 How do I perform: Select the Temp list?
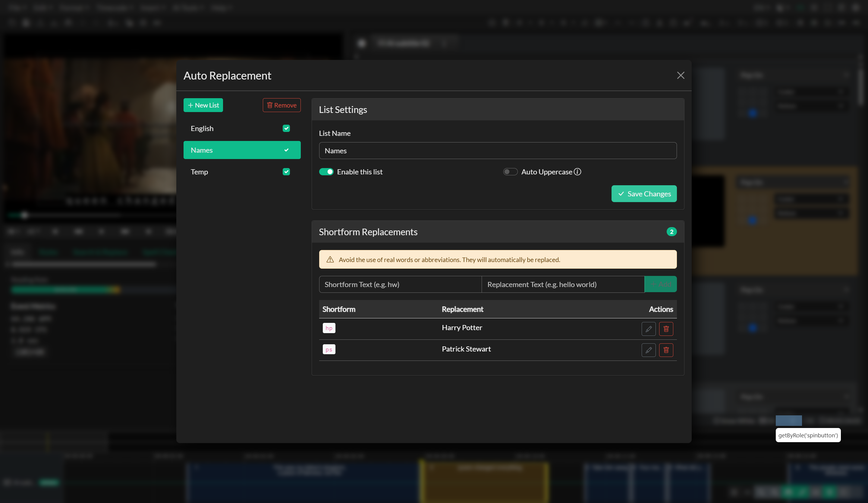coord(242,172)
